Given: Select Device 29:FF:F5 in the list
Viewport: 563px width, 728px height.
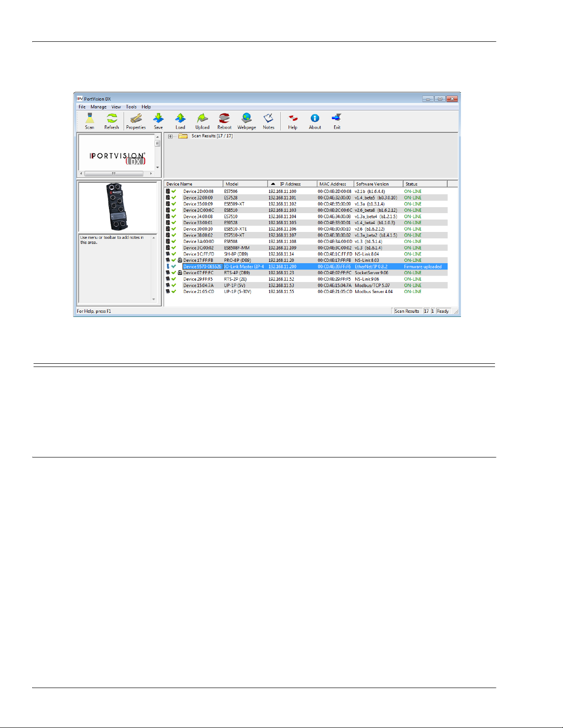Looking at the screenshot, I should tap(198, 279).
